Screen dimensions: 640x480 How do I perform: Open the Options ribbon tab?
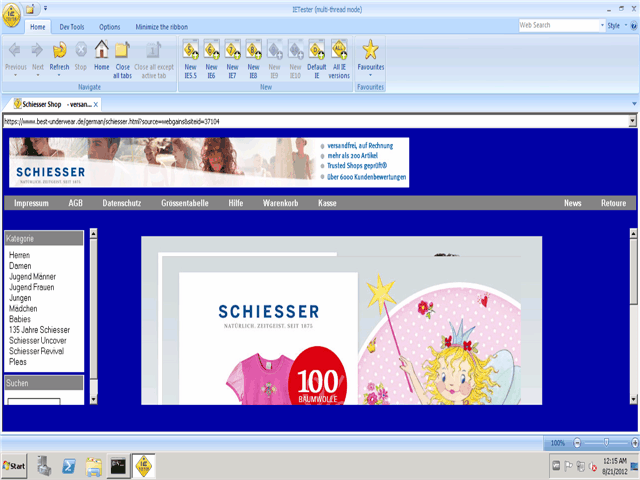click(109, 27)
